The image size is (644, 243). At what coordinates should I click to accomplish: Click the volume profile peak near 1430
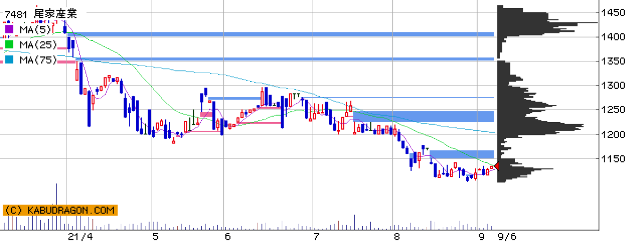coord(547,23)
